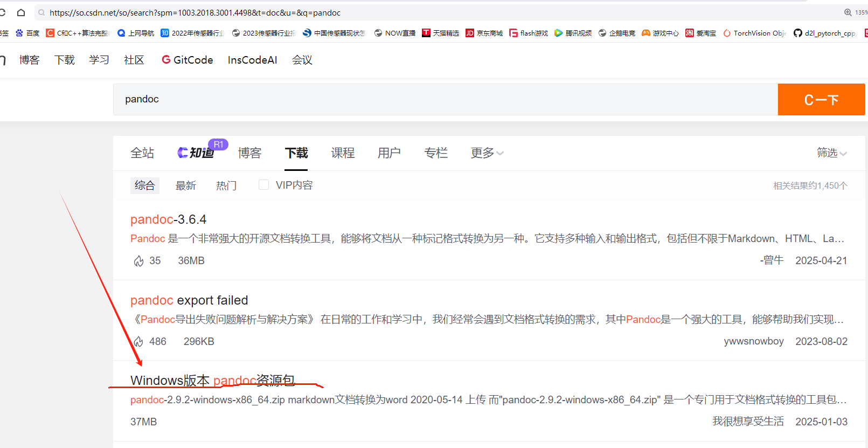
Task: Click the 2023-08-02 upload date
Action: 821,341
